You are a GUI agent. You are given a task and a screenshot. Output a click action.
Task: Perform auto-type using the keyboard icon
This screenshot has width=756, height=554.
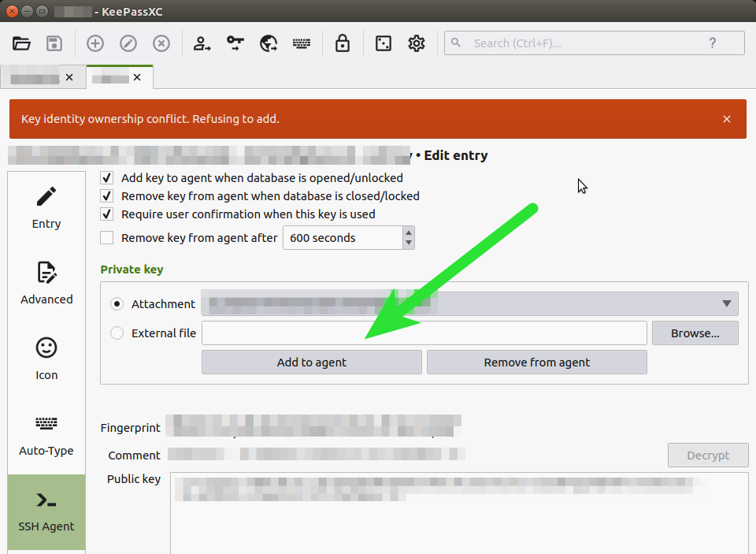pos(302,43)
